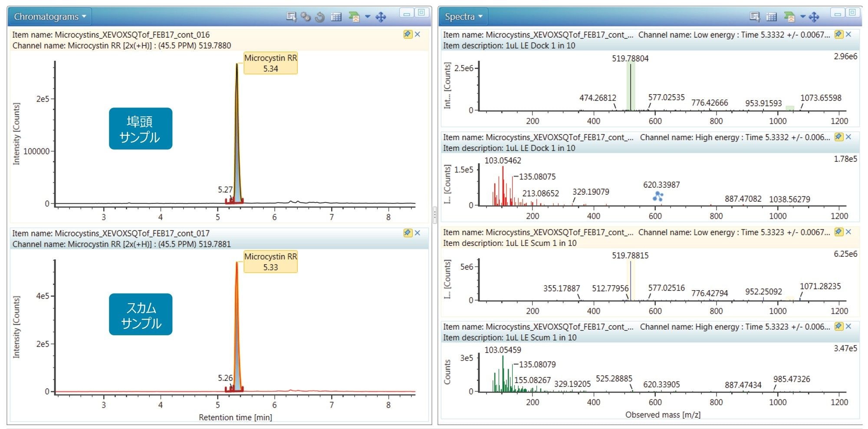Maximize the Chromatograms panel
Image resolution: width=868 pixels, height=429 pixels.
tap(421, 13)
